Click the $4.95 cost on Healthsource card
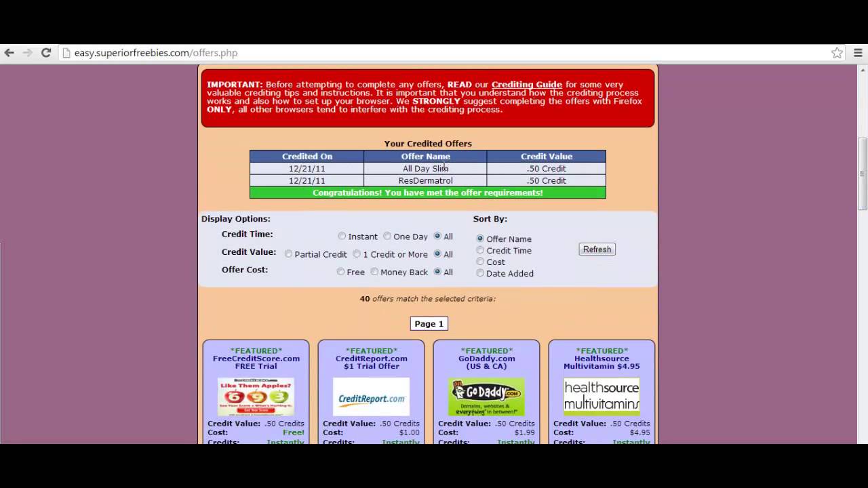This screenshot has width=868, height=488. pos(639,432)
